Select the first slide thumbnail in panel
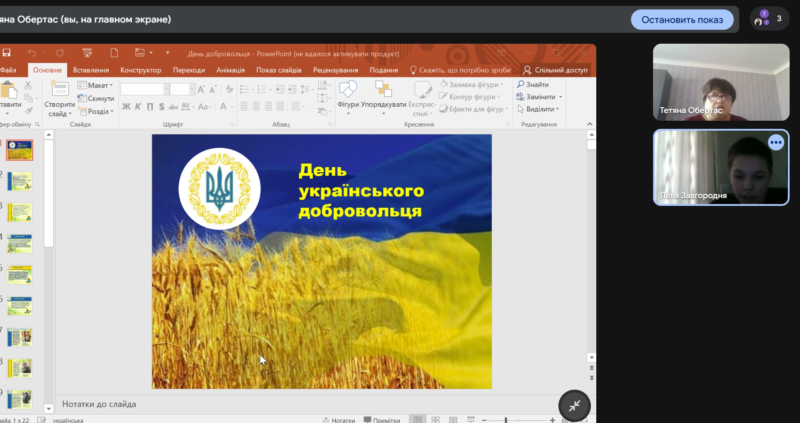Image resolution: width=800 pixels, height=423 pixels. (x=20, y=150)
